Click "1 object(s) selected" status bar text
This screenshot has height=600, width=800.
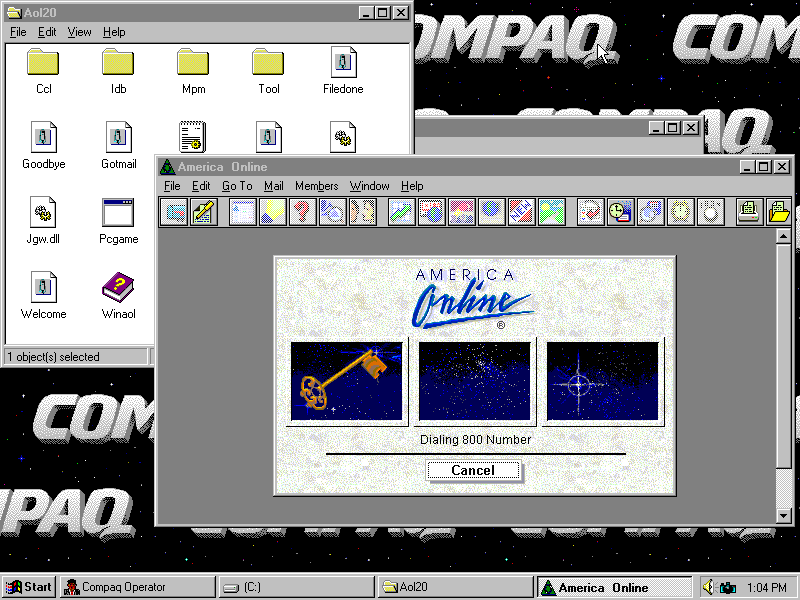click(x=54, y=357)
